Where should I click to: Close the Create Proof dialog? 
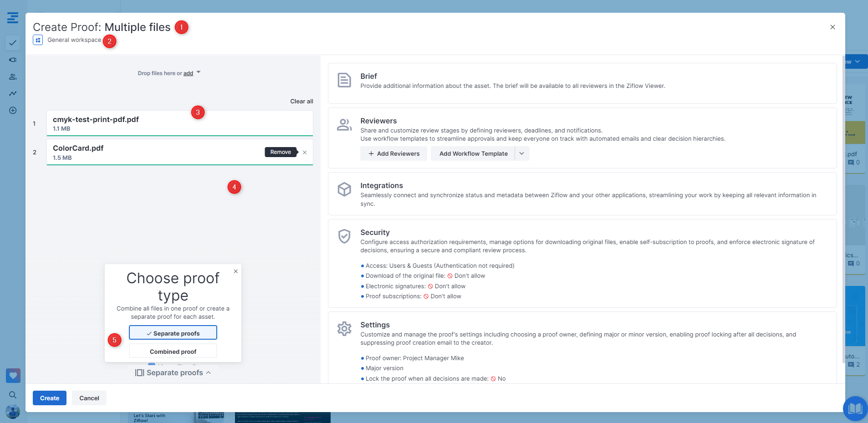832,27
